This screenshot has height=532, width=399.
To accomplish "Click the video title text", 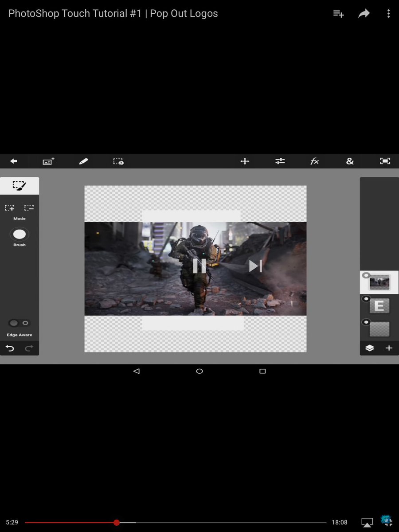I will point(113,14).
